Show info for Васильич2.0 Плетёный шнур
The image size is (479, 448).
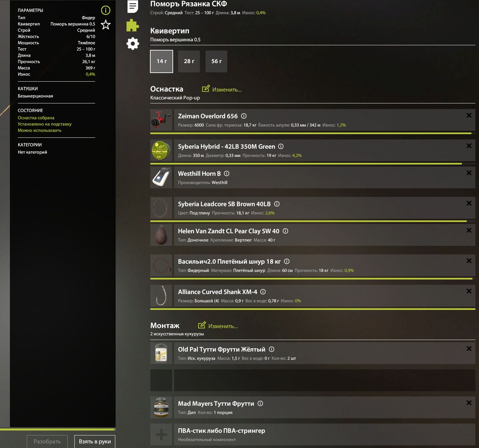[x=287, y=261]
